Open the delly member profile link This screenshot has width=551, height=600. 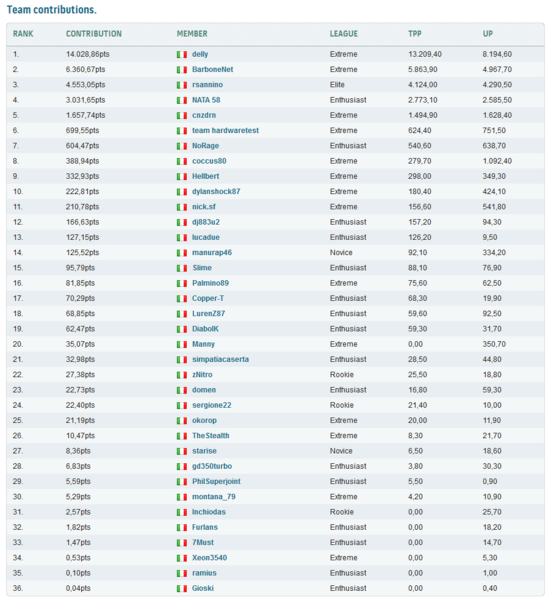tap(200, 54)
